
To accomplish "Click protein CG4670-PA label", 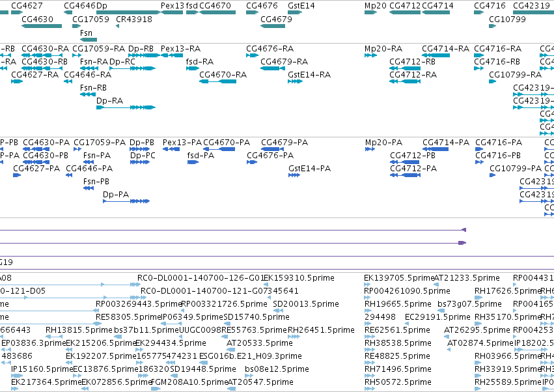I will [x=227, y=143].
